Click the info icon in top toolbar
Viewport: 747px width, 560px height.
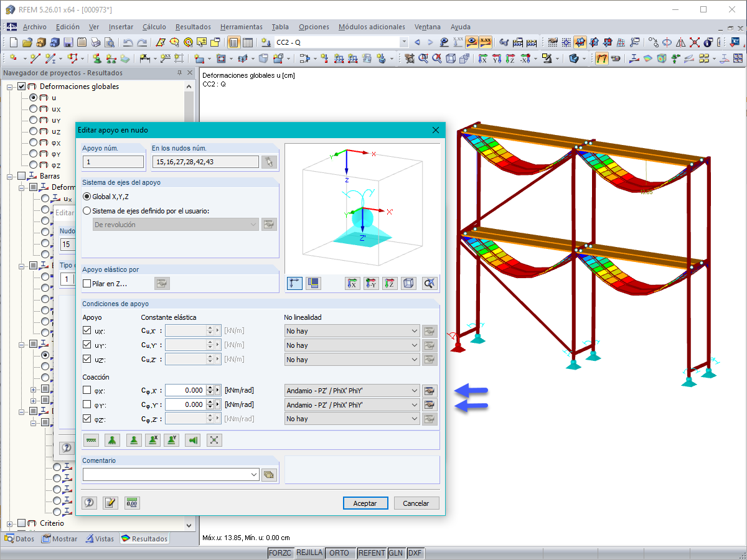708,42
